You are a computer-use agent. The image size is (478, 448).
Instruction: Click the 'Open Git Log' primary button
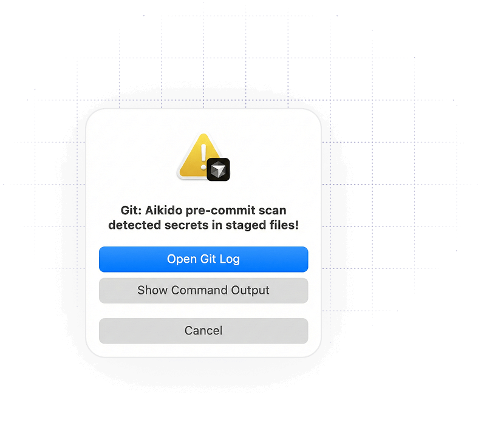click(203, 259)
